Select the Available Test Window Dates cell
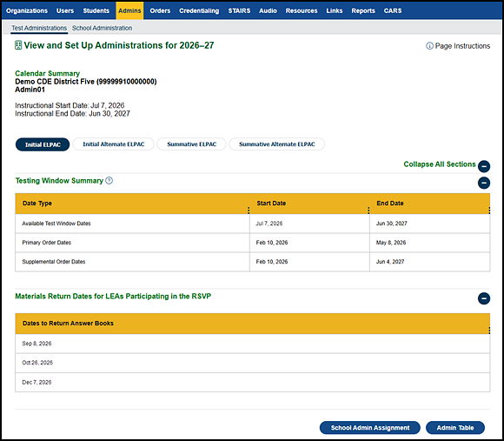This screenshot has height=441, width=504. coord(132,224)
